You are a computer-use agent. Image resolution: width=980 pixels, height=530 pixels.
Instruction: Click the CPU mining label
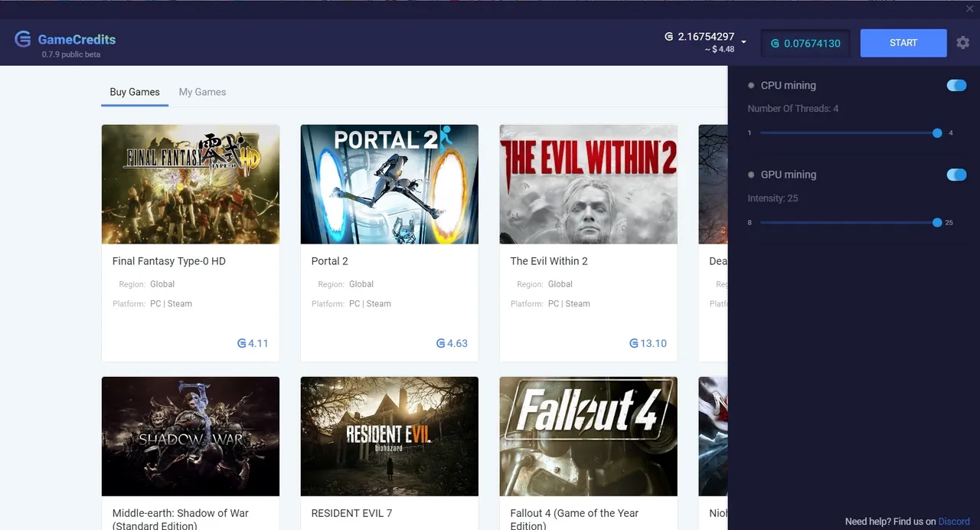point(789,86)
